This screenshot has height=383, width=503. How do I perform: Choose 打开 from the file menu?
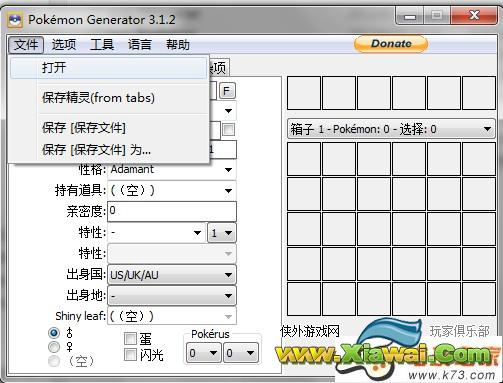tap(109, 68)
